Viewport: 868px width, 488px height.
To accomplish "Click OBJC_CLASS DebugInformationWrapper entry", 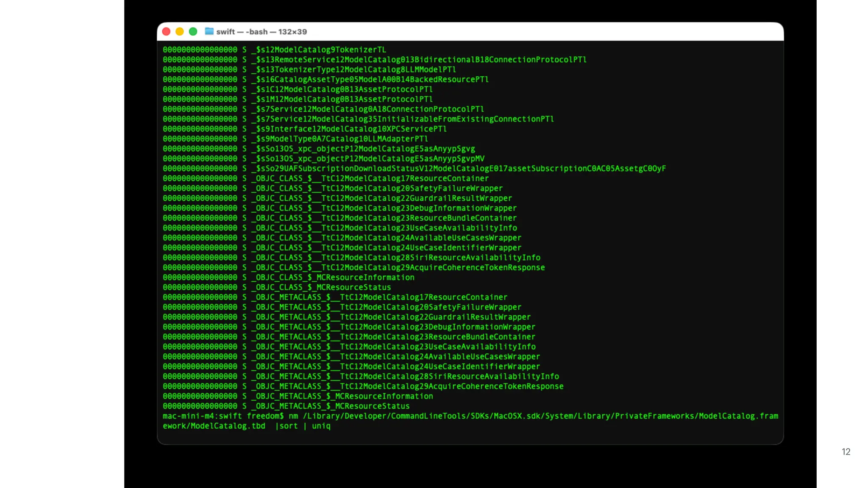I will click(x=384, y=208).
